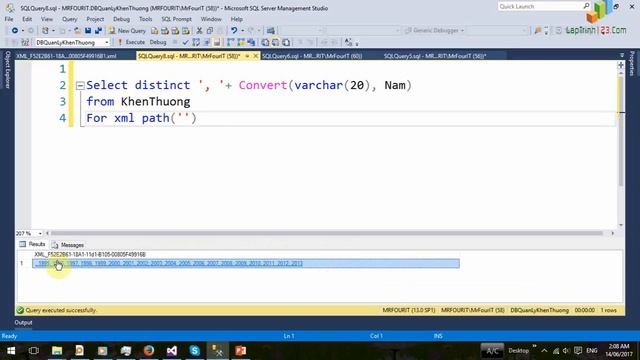Switch to the SQLQuery5.sql tab

tap(435, 56)
